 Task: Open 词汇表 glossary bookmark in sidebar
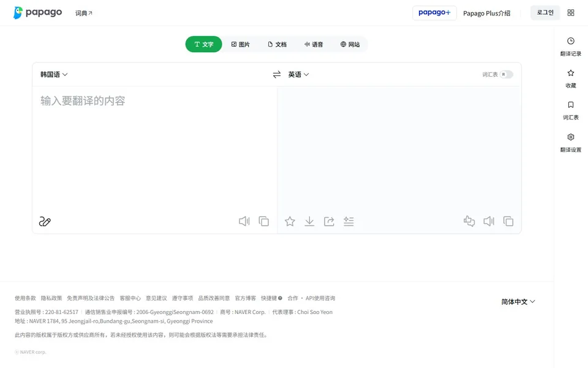[x=571, y=111]
